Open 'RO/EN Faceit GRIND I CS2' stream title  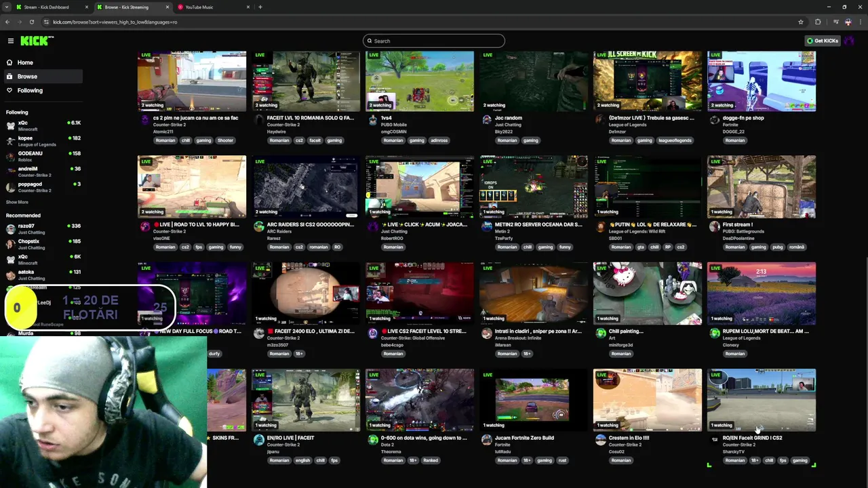tap(752, 438)
